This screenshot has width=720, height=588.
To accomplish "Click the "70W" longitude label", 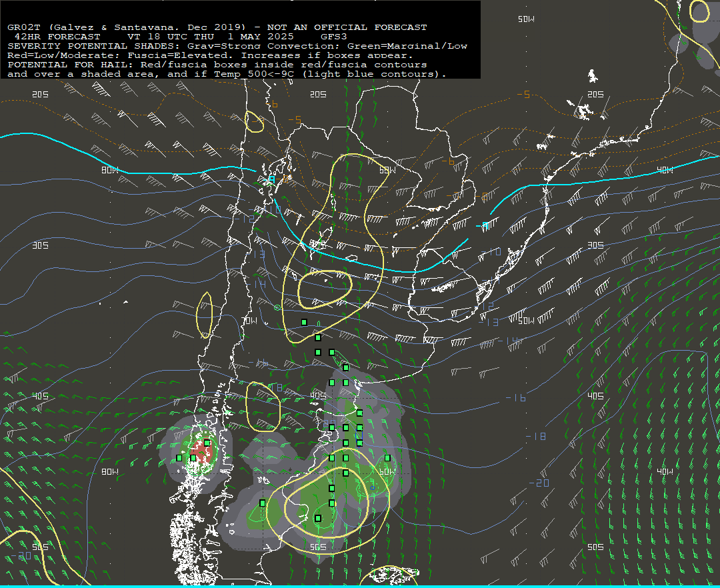I will [x=249, y=321].
